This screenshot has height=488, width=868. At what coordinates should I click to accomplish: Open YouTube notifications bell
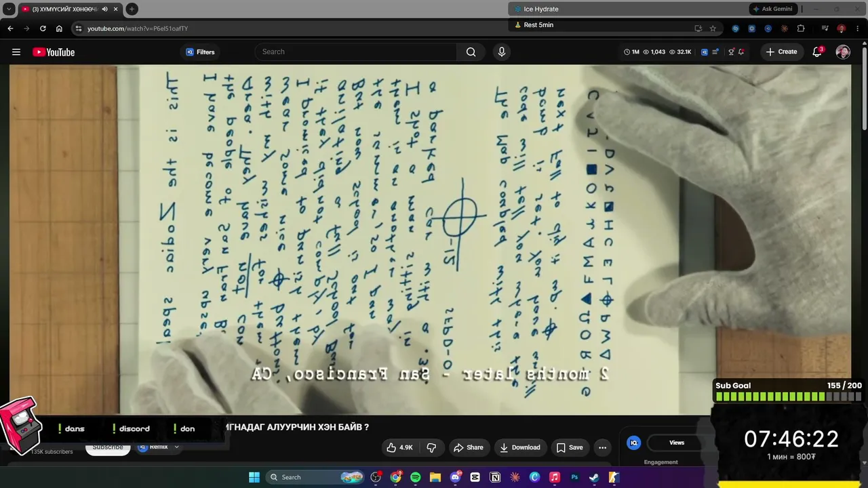pos(818,52)
